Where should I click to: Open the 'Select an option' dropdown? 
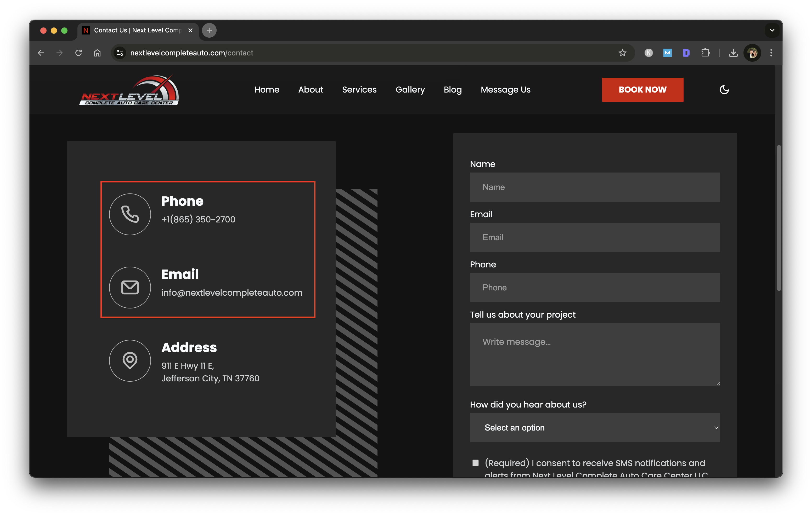[595, 428]
